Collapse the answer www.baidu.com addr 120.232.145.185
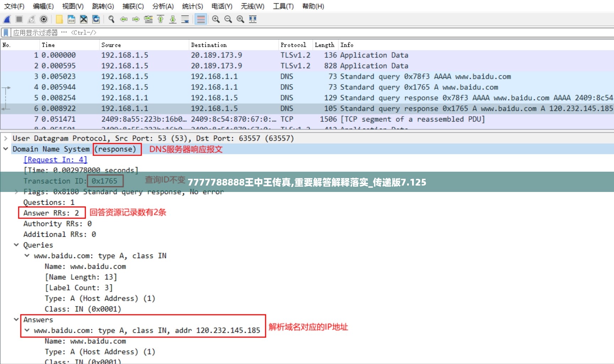Image resolution: width=614 pixels, height=364 pixels. click(x=27, y=330)
